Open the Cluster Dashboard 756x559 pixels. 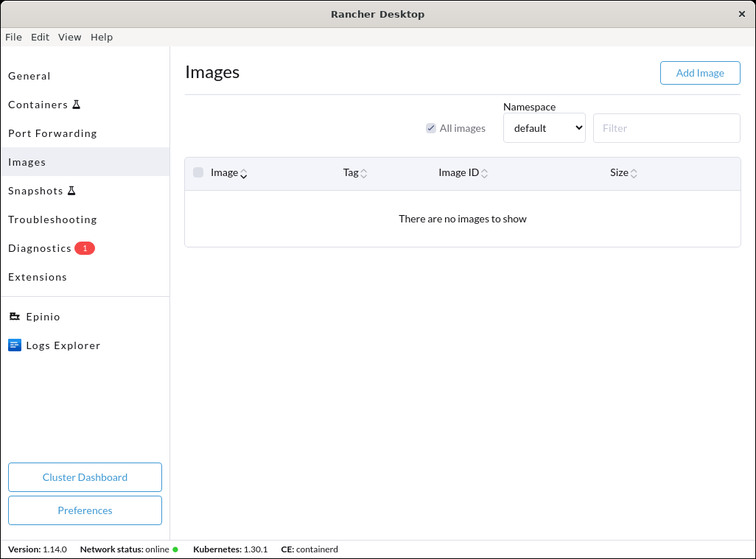tap(85, 477)
